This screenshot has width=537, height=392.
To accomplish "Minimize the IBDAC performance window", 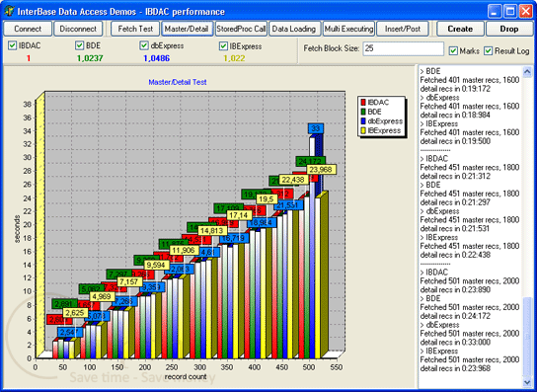I will click(x=495, y=11).
